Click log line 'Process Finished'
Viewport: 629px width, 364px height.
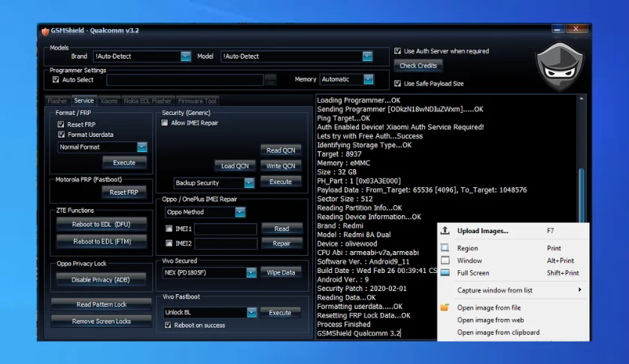click(x=343, y=324)
